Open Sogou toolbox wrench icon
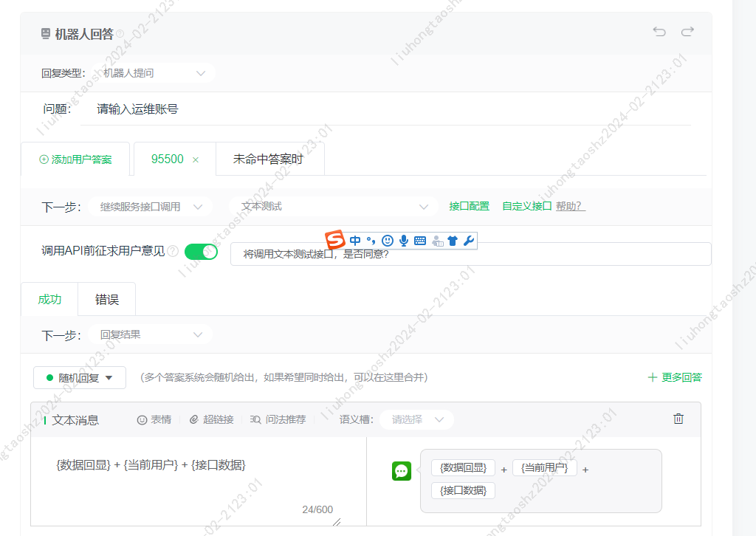This screenshot has height=536, width=756. 468,241
